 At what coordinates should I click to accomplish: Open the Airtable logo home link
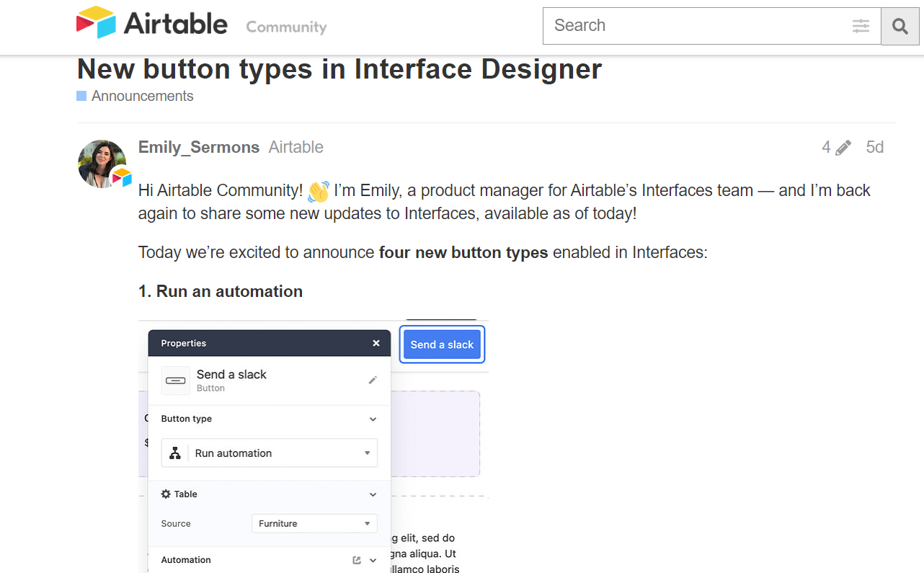[152, 22]
